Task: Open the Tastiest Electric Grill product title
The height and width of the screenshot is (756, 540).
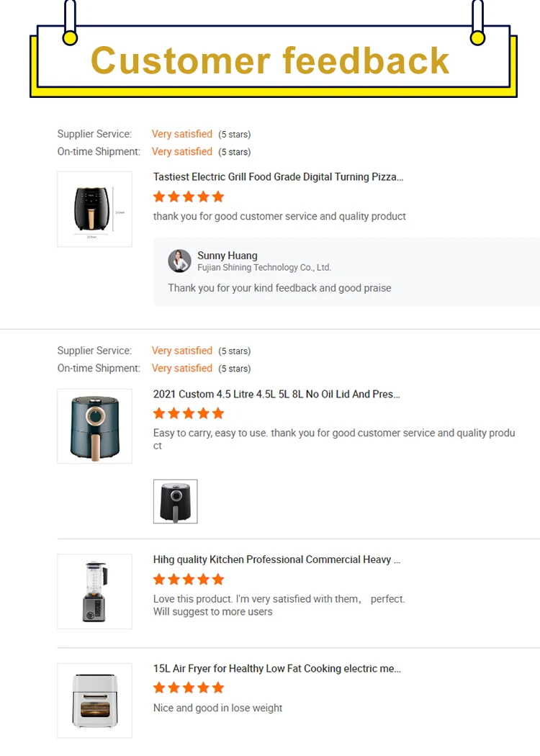Action: 278,176
